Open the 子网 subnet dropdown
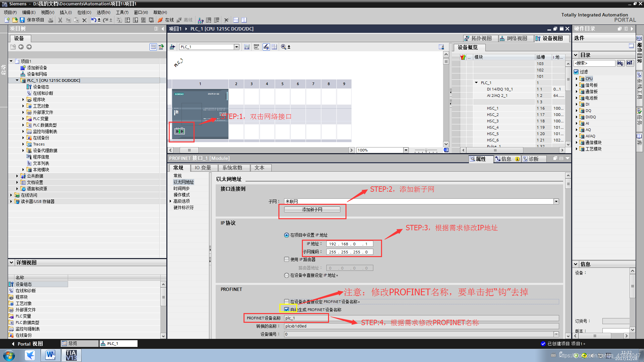 556,201
